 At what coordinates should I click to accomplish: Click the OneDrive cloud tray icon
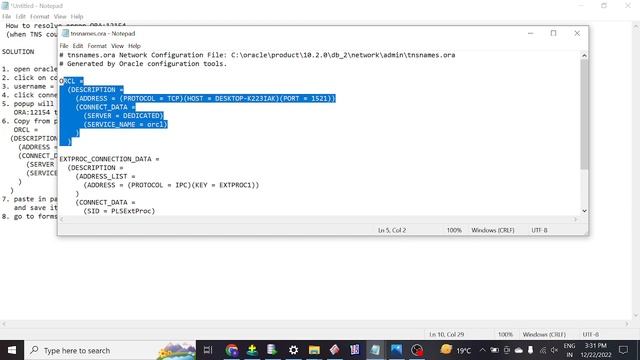point(519,350)
